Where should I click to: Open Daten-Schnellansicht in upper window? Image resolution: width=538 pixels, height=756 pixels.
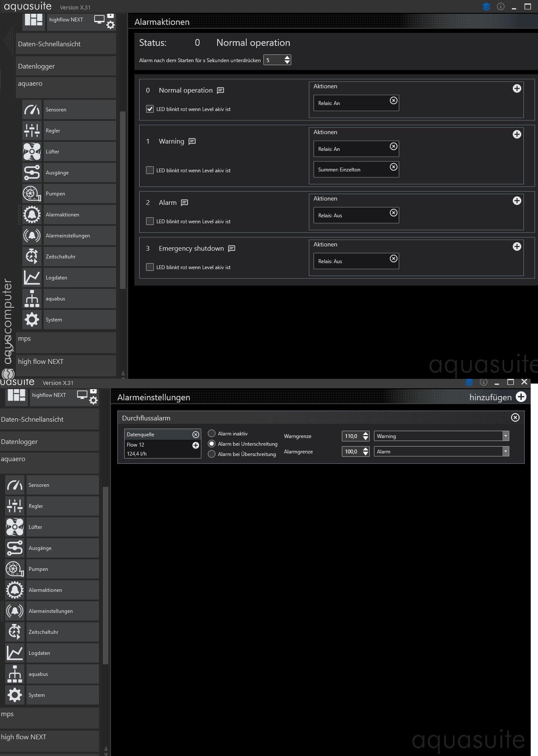[66, 44]
